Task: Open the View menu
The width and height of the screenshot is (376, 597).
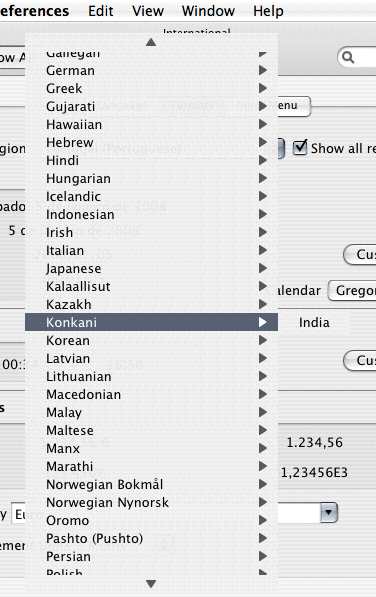Action: [148, 11]
